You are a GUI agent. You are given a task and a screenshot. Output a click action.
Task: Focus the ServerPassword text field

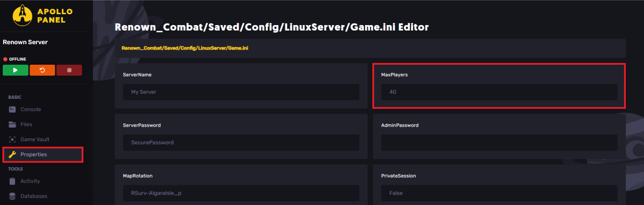pos(241,143)
